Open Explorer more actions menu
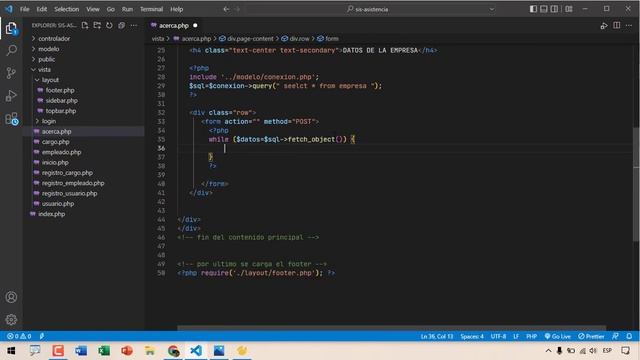The width and height of the screenshot is (640, 360). point(134,25)
